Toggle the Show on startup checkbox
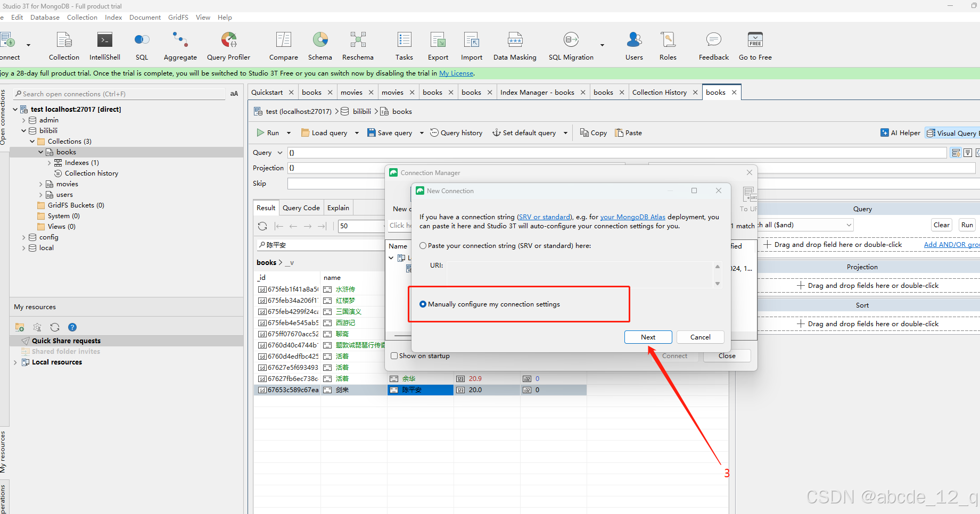980x514 pixels. click(x=394, y=356)
